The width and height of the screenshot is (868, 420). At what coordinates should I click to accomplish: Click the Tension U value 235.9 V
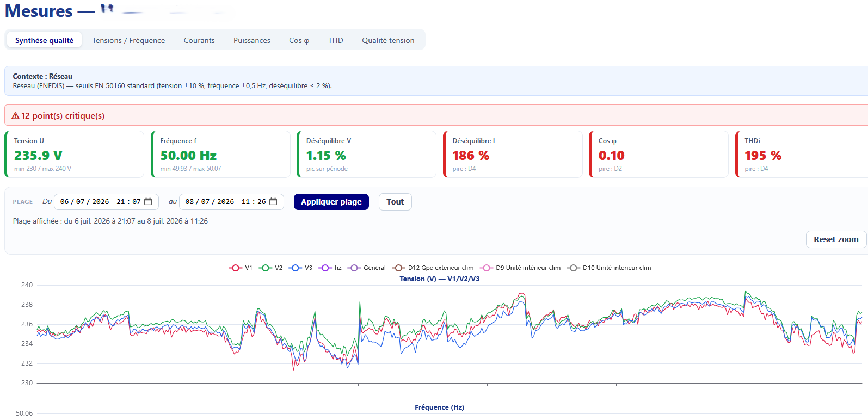coord(38,156)
